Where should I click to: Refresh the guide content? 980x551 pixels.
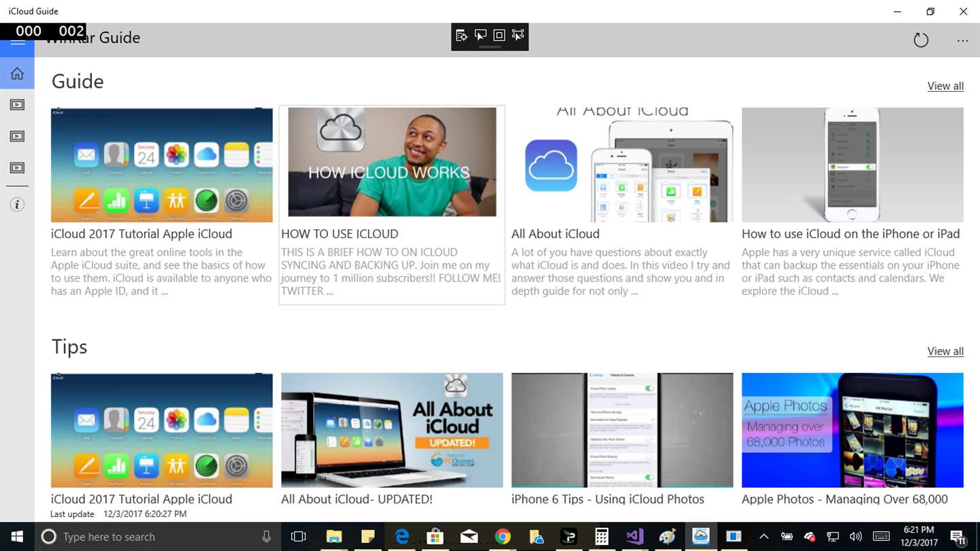pos(921,40)
